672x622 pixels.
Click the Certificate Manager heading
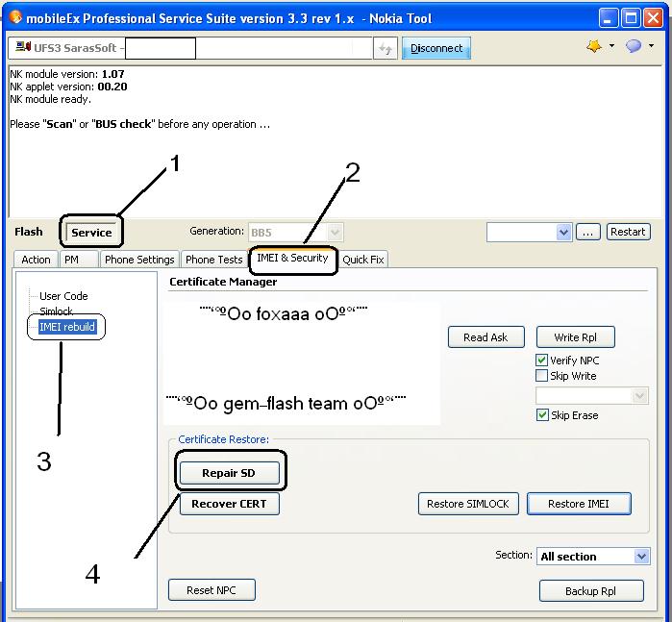pyautogui.click(x=223, y=282)
